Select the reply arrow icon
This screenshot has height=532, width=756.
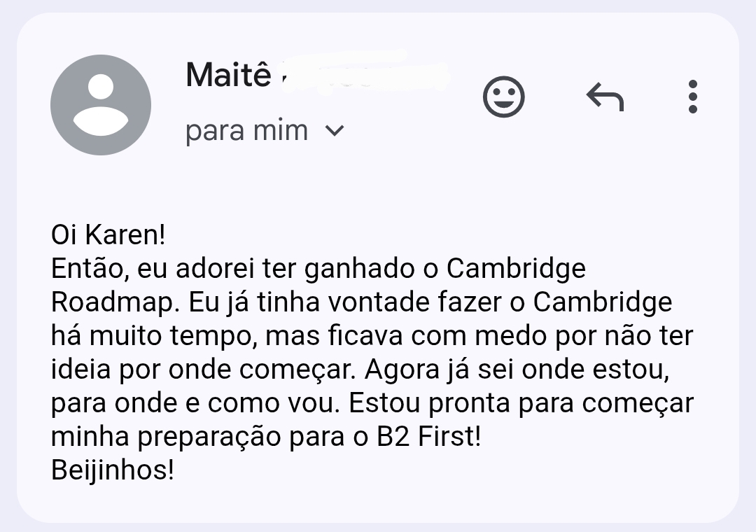[x=606, y=97]
